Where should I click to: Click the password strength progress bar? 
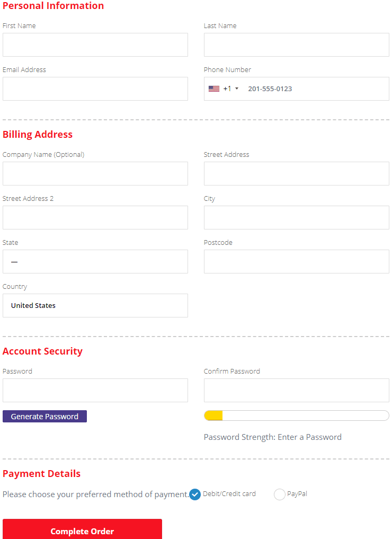pos(297,416)
